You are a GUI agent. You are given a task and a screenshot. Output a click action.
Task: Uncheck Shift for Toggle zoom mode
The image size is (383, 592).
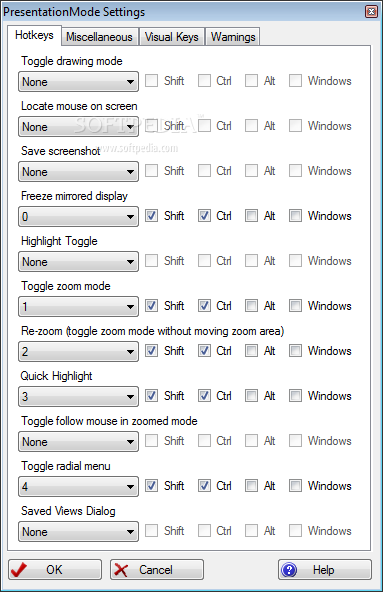click(x=151, y=305)
